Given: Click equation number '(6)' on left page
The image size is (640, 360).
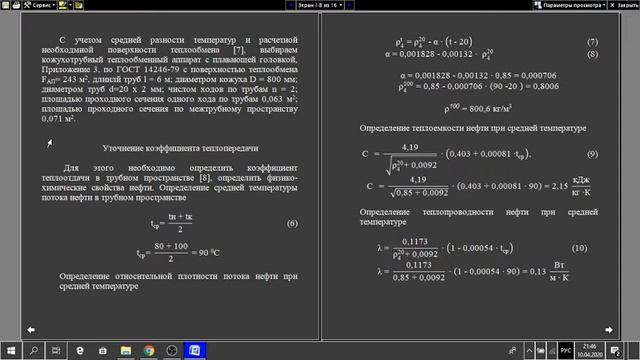Looking at the screenshot, I should [x=292, y=223].
